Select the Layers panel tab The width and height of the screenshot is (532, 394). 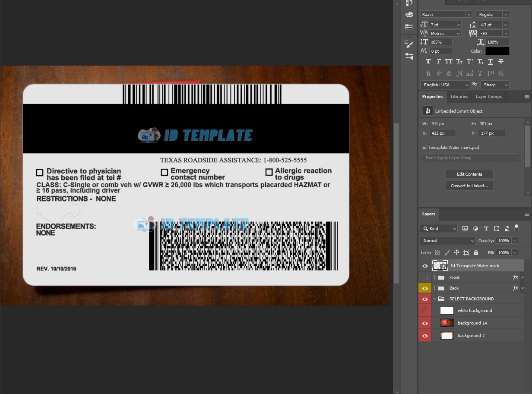click(428, 214)
